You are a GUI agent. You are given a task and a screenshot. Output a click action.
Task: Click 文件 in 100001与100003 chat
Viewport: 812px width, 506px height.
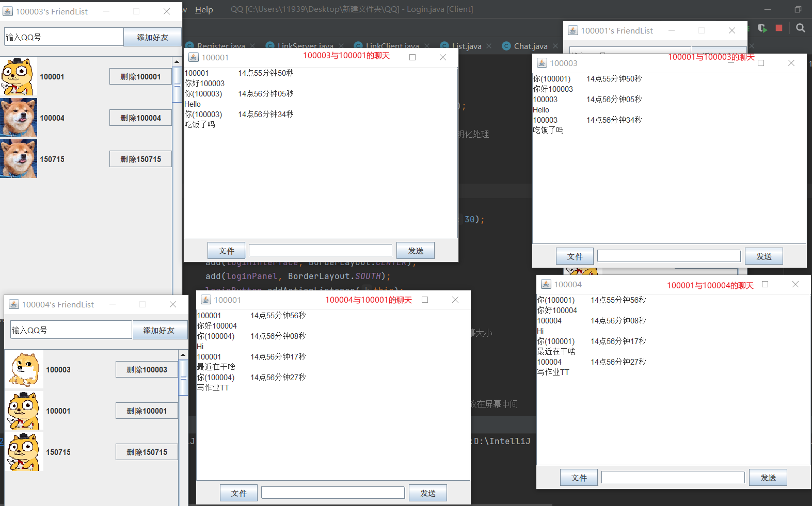point(575,256)
